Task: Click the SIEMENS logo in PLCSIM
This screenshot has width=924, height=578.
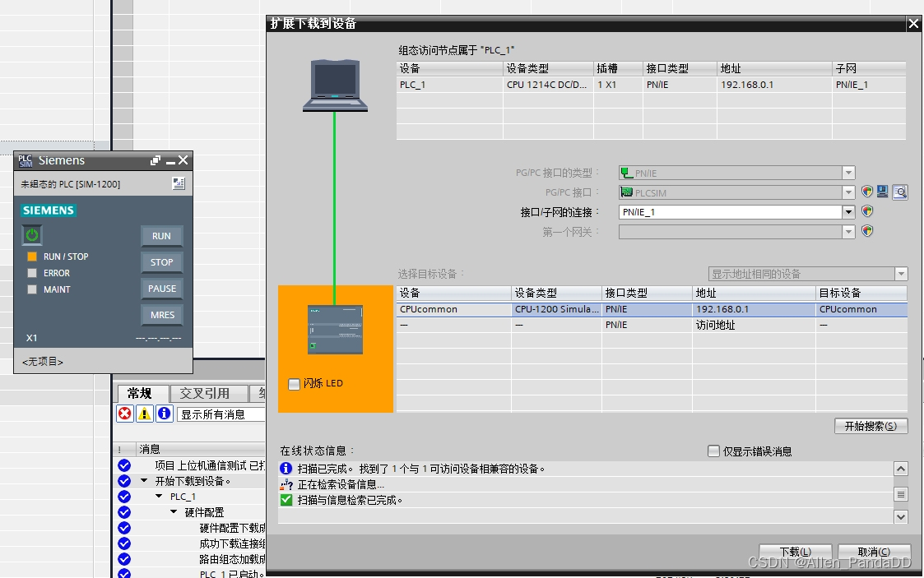Action: (49, 210)
